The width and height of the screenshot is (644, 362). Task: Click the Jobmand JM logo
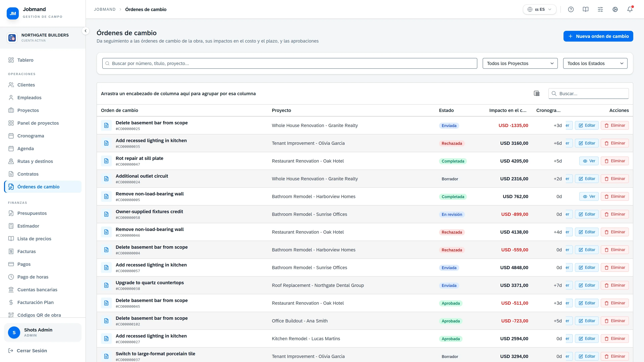pos(13,13)
